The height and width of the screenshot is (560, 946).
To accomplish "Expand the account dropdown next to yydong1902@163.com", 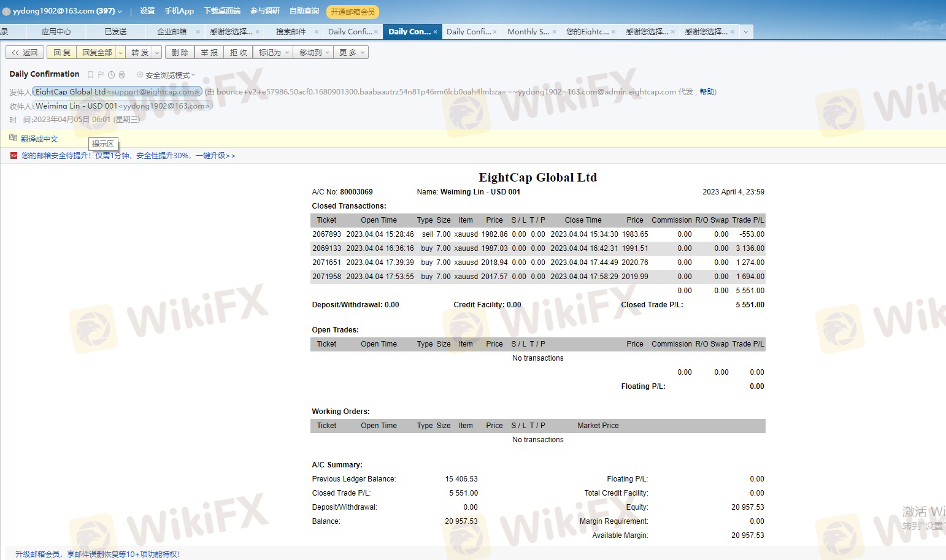I will click(x=120, y=12).
